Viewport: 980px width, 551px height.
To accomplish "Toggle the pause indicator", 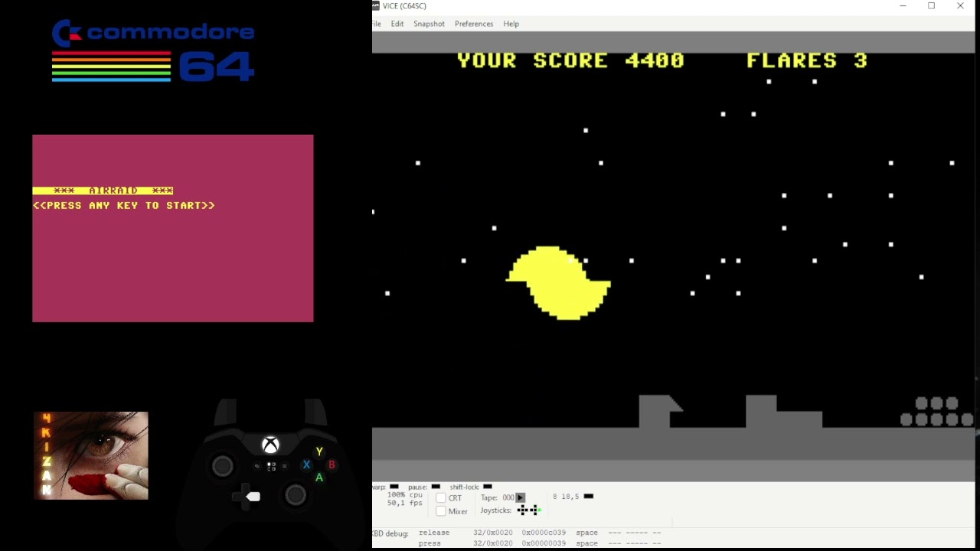I will point(436,487).
